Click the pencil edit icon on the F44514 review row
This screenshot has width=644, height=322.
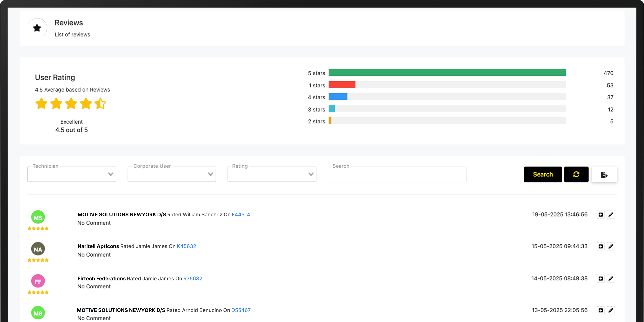[x=611, y=214]
